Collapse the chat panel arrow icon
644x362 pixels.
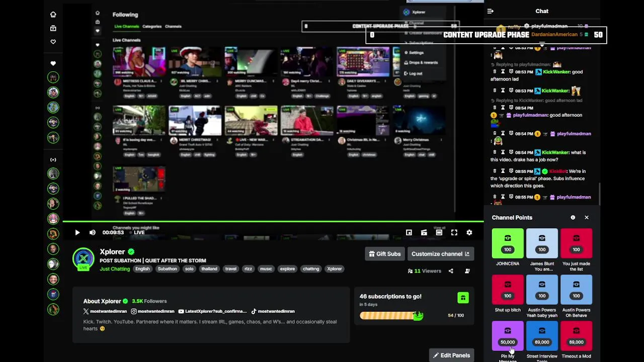point(491,11)
